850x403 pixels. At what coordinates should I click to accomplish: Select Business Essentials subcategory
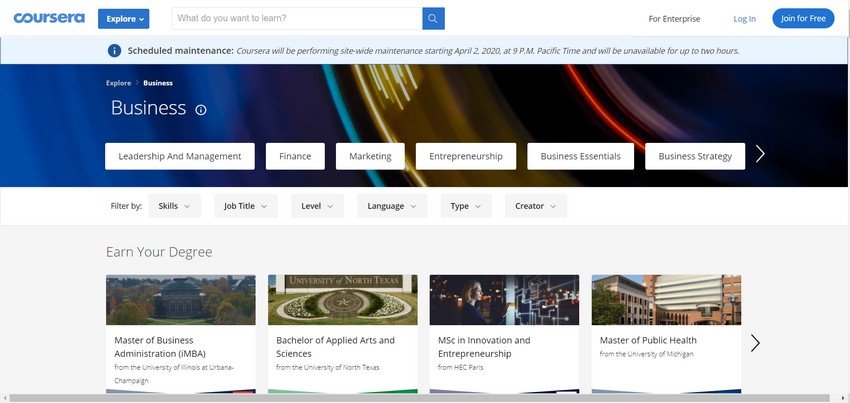click(x=581, y=156)
